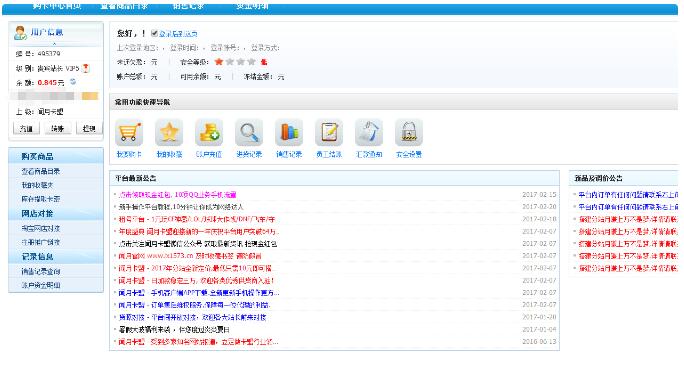Click the text label under padlock icon
684x366 pixels.
(409, 154)
